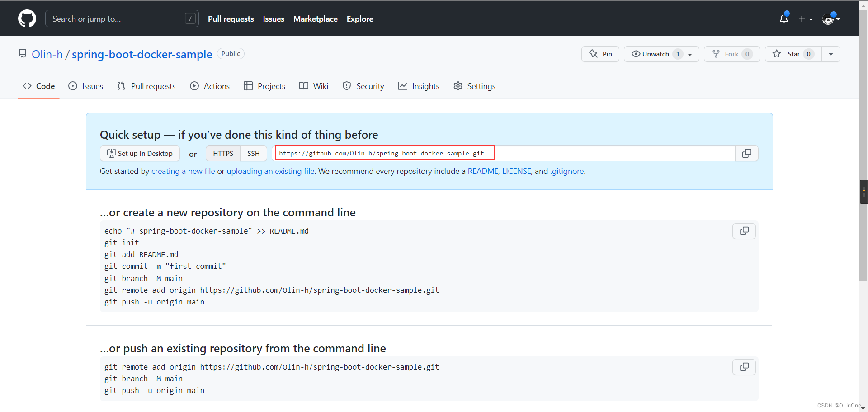Click 'git commit -m "first commit"' line

coord(165,266)
